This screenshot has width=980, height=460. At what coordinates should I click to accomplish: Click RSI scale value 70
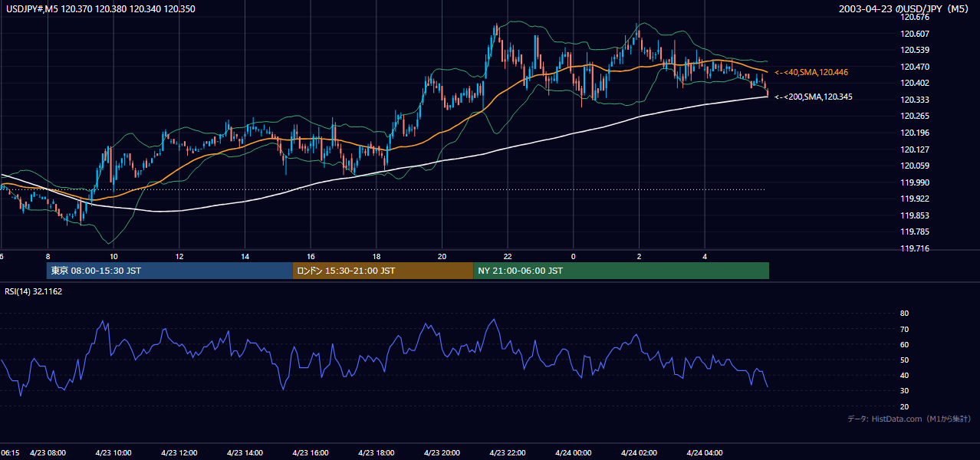point(904,329)
